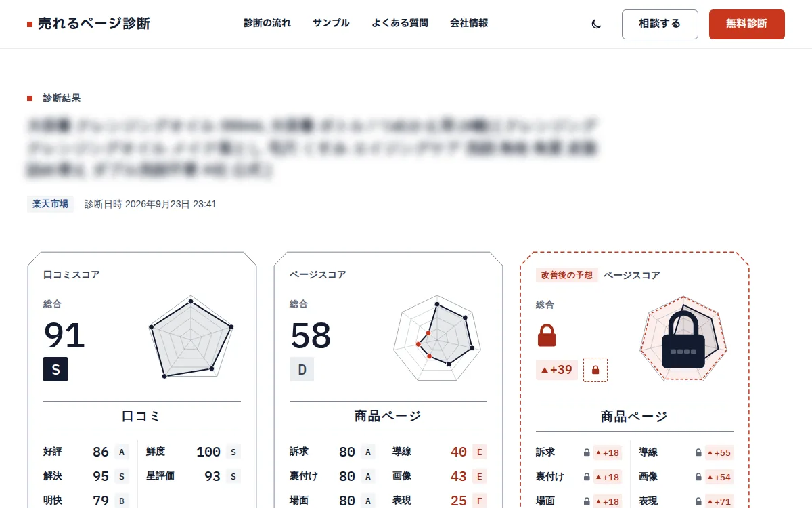The width and height of the screenshot is (812, 508).
Task: Click the 無料診断 button
Action: (x=747, y=24)
